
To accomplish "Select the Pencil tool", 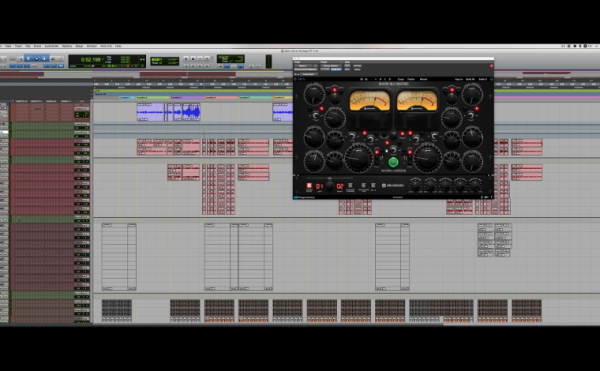I will 60,59.
